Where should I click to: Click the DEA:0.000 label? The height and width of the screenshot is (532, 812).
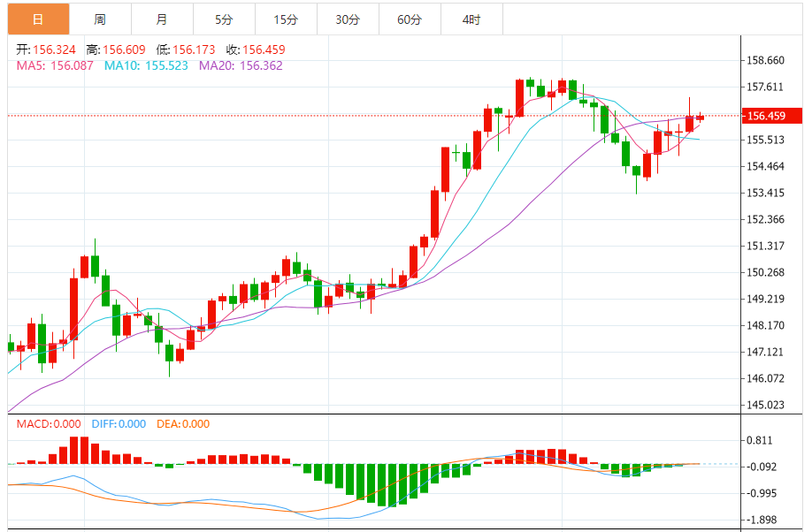click(x=183, y=424)
